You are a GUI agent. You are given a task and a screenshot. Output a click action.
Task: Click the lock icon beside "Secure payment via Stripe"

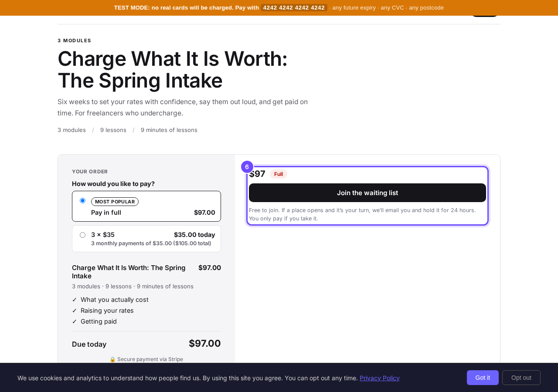click(112, 359)
